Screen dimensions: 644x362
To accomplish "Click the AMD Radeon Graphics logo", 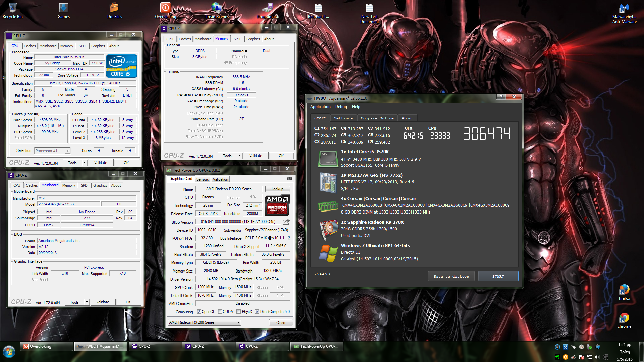I will point(277,205).
